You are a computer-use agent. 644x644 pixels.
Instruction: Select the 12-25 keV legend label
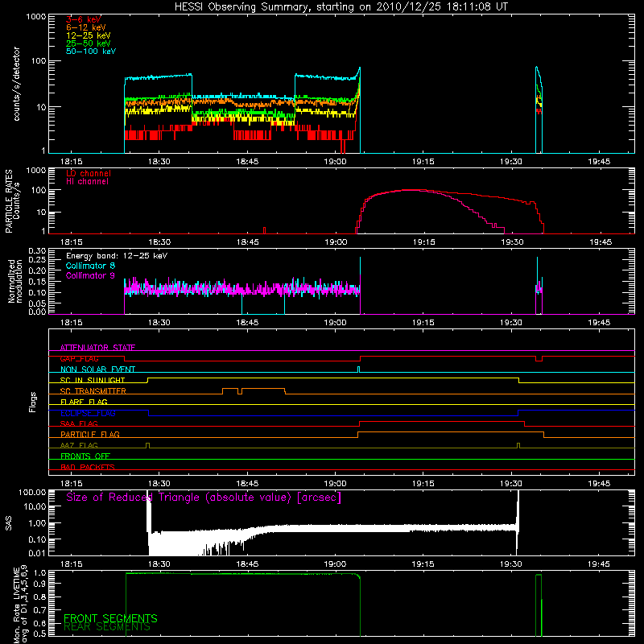89,35
